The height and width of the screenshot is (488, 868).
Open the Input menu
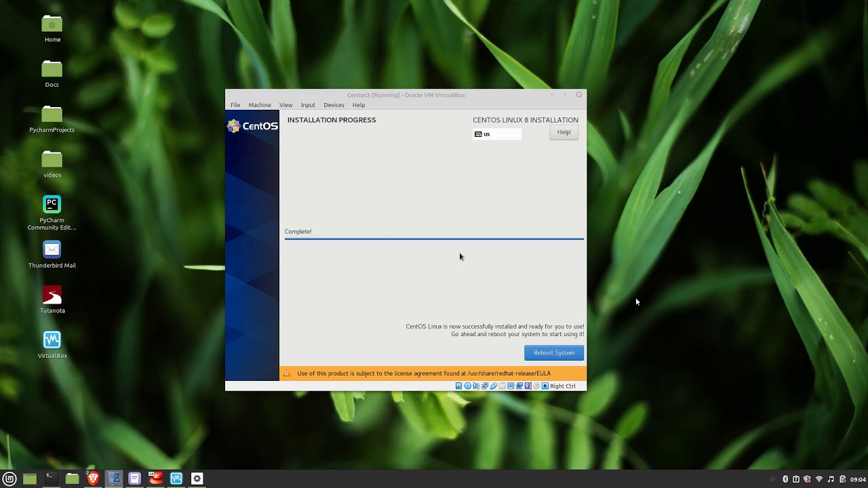point(308,105)
